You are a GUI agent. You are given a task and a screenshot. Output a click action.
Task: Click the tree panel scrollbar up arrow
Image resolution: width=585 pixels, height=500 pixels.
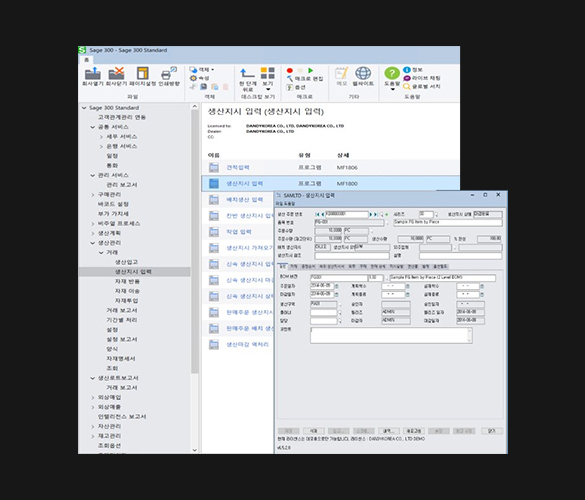(194, 107)
